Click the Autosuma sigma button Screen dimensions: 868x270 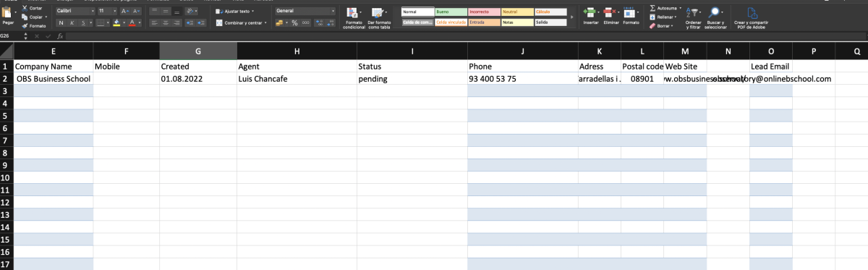(663, 8)
